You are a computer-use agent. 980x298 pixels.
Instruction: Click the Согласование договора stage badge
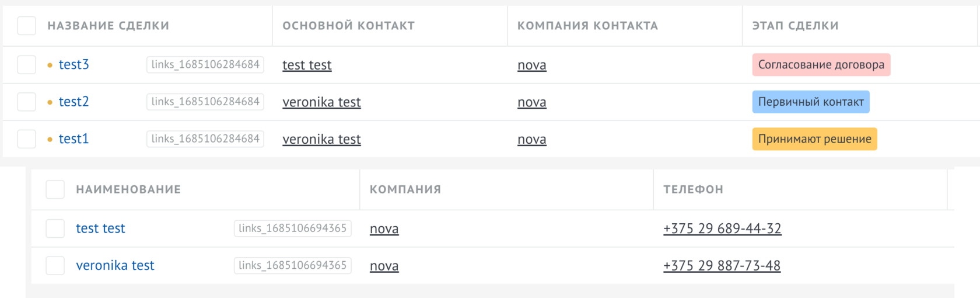pos(821,65)
